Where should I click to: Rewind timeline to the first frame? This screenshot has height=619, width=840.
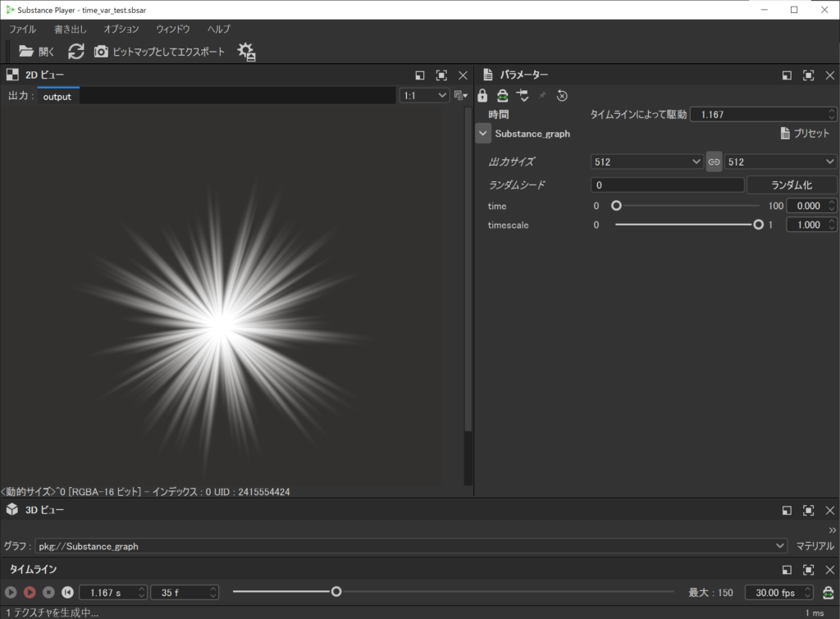coord(67,592)
